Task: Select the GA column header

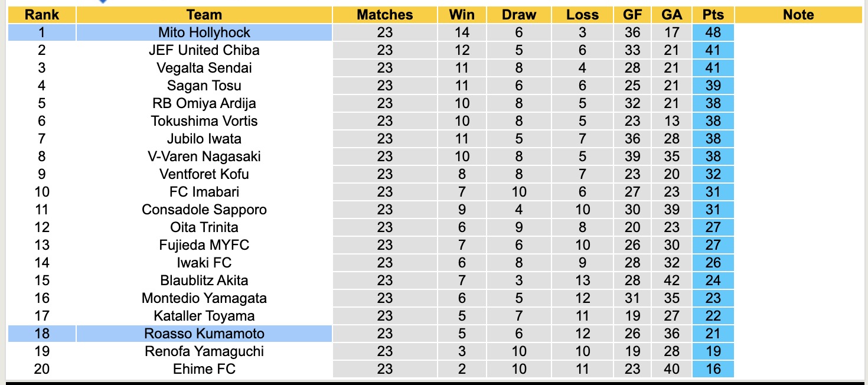Action: tap(671, 15)
